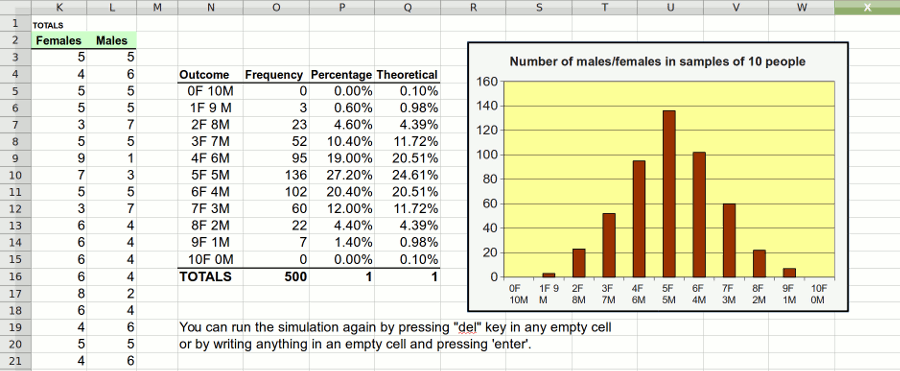Select the 8F 2M outcome cell
The height and width of the screenshot is (371, 900).
click(x=210, y=225)
